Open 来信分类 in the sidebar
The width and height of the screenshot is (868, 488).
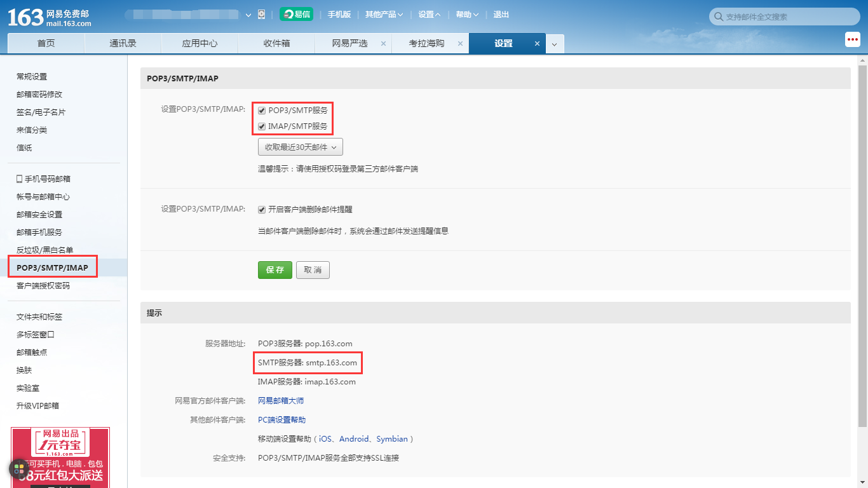32,130
